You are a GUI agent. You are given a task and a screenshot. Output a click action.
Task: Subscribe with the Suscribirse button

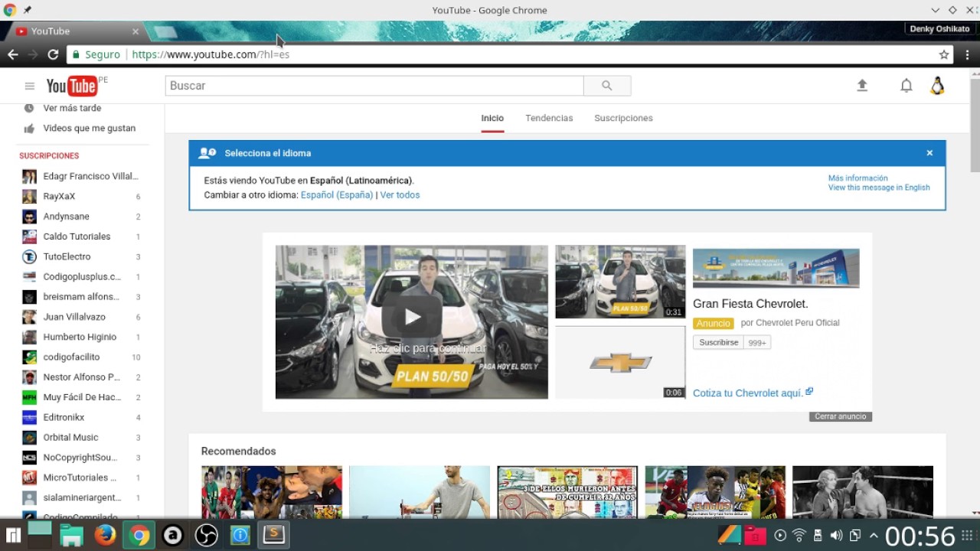click(718, 342)
